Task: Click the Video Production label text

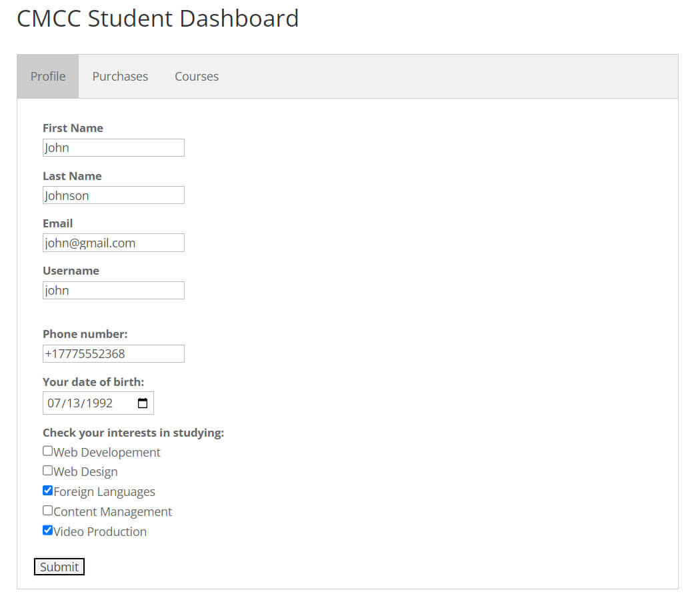Action: (x=100, y=531)
